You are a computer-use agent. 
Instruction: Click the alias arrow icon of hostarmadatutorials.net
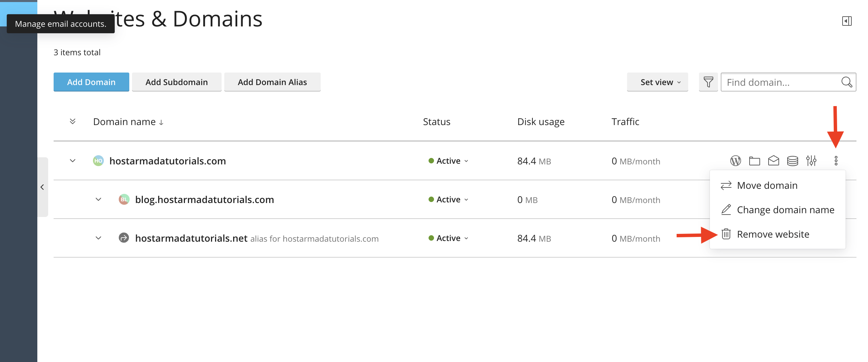click(x=124, y=238)
